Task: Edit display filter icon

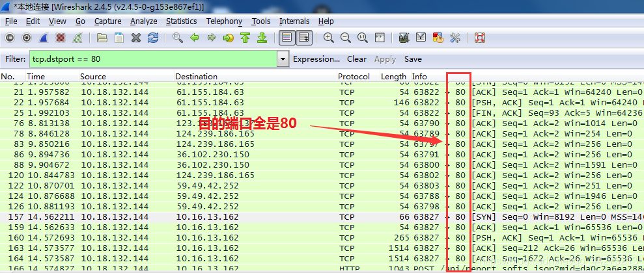Action: click(x=421, y=38)
